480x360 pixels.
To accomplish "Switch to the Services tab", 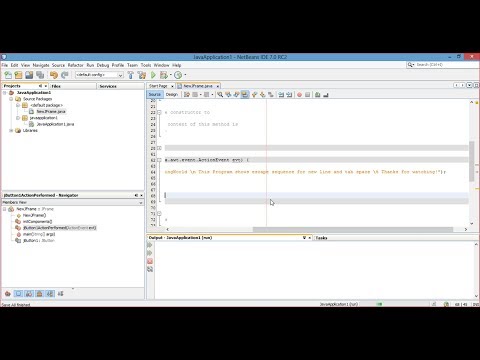I will click(x=120, y=86).
